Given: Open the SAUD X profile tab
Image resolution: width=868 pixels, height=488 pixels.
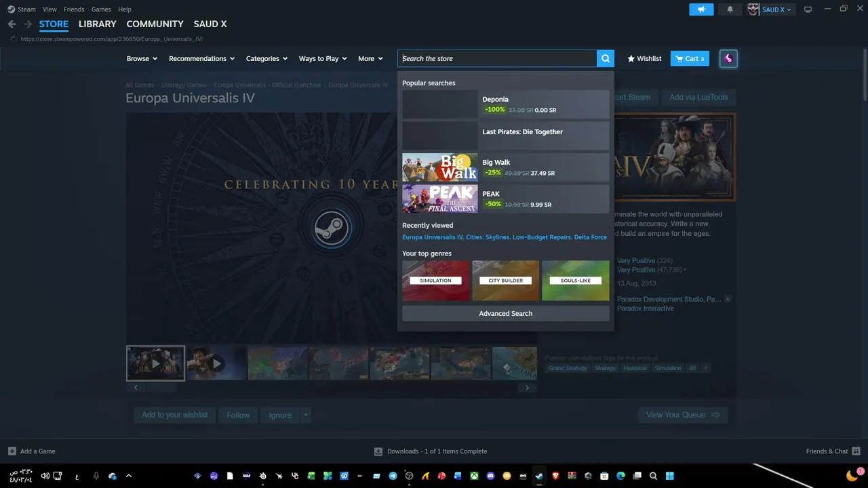Looking at the screenshot, I should tap(210, 24).
